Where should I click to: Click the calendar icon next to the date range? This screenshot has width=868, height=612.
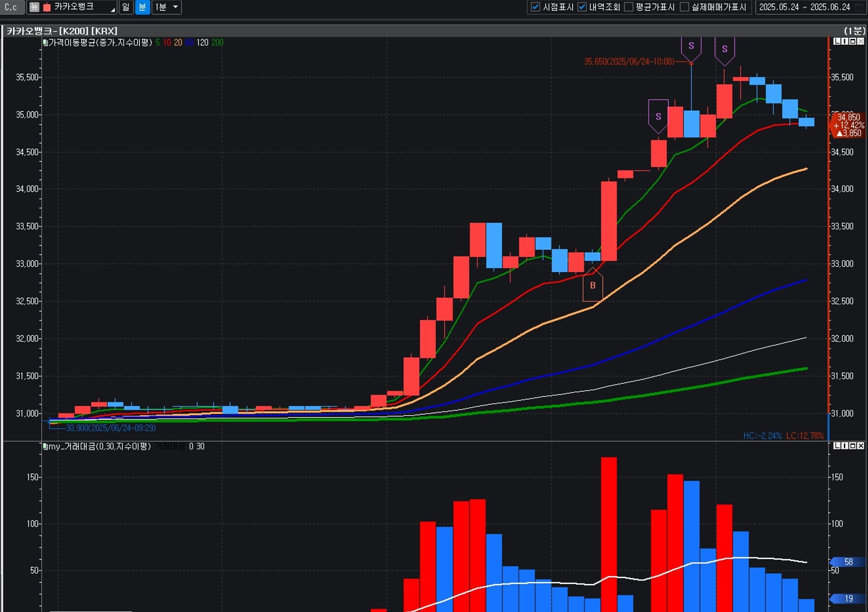[859, 7]
